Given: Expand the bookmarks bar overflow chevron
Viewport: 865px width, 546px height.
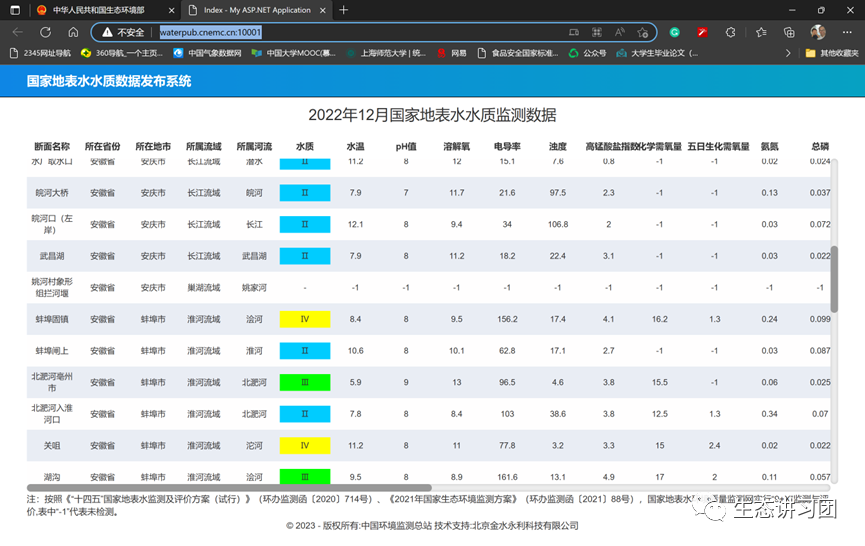Looking at the screenshot, I should tap(788, 53).
